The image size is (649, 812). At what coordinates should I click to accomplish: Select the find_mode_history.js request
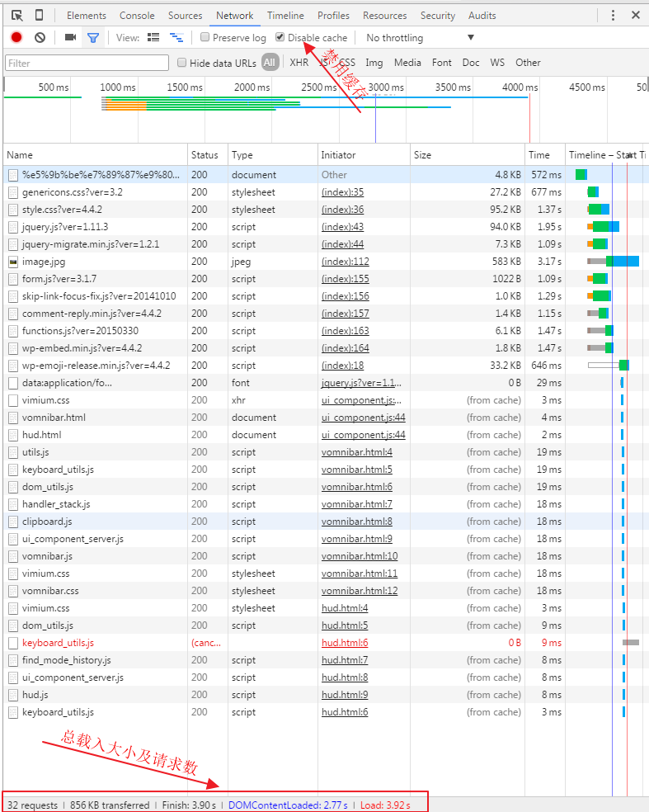66,660
